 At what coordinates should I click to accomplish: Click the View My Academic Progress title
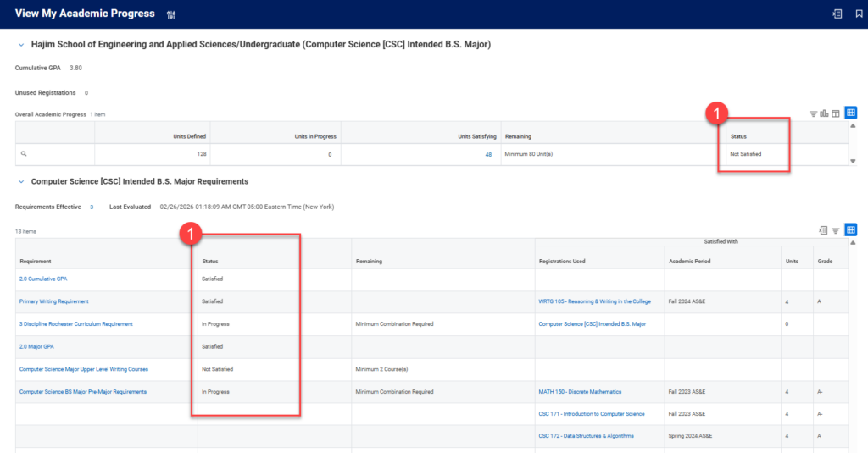coord(85,14)
